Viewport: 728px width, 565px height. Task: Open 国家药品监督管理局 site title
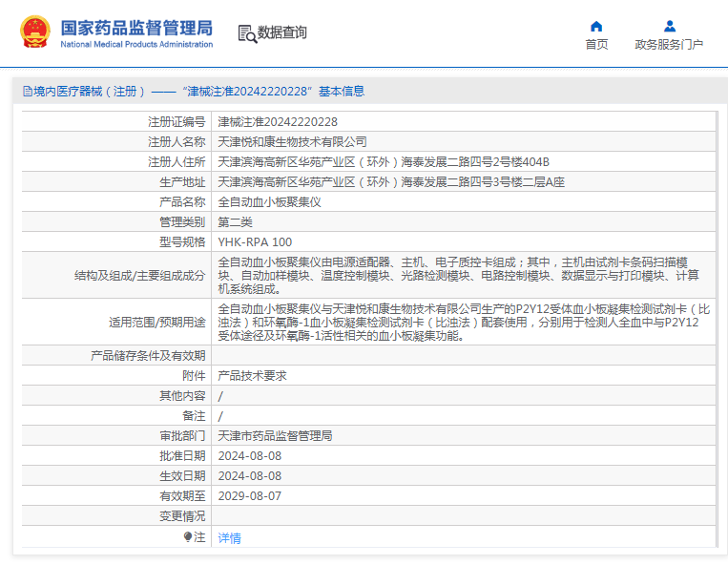tap(136, 28)
